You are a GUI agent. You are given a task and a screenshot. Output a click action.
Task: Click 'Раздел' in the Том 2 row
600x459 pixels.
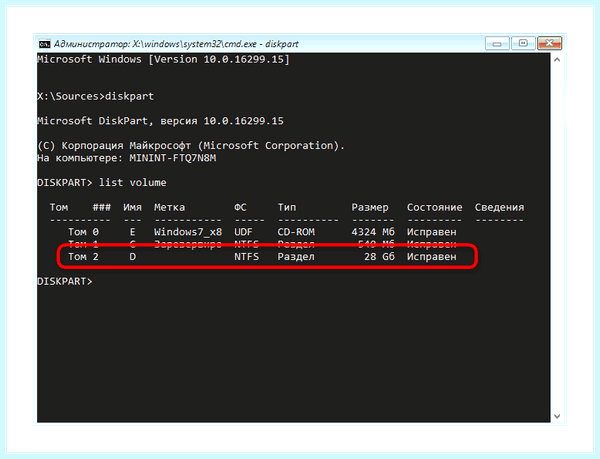click(296, 257)
